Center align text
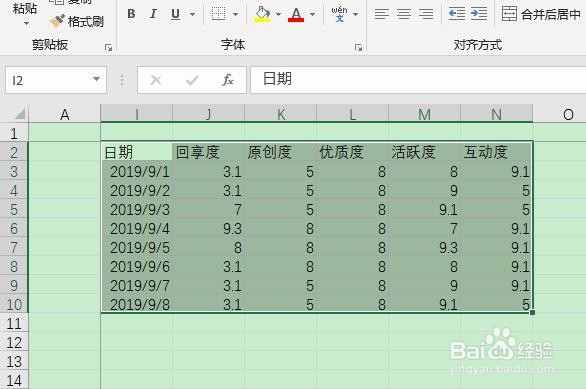Image resolution: width=586 pixels, height=389 pixels. [404, 14]
